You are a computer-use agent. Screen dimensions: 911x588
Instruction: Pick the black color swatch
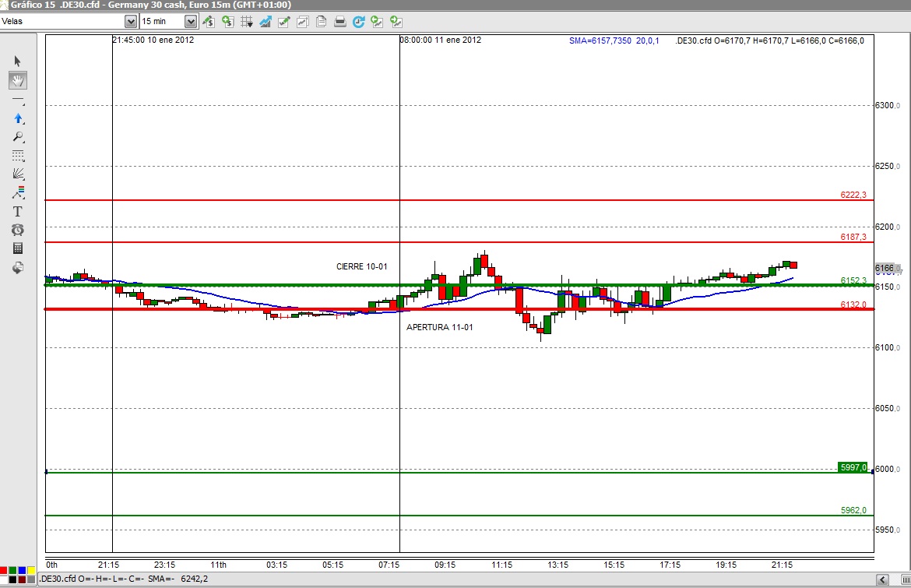point(12,579)
